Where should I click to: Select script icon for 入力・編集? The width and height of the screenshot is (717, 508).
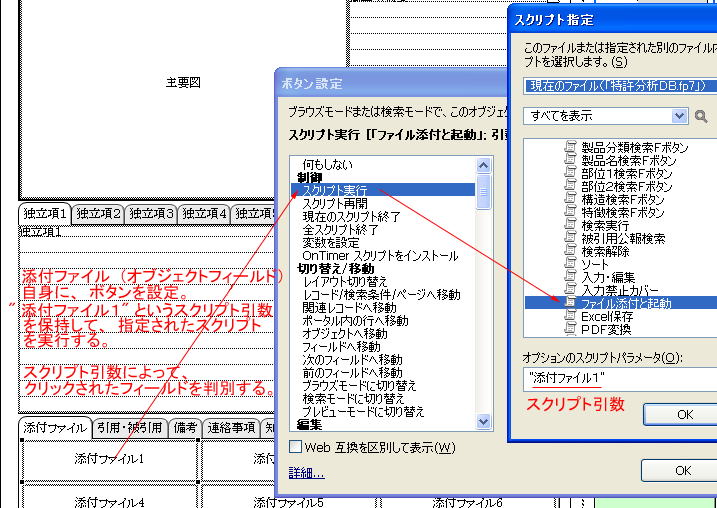click(x=570, y=277)
